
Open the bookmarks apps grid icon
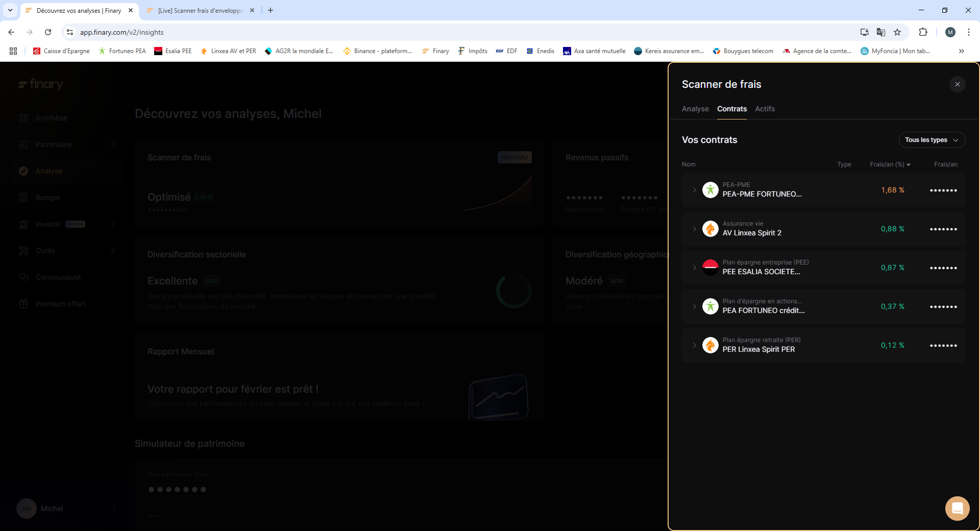[x=13, y=51]
